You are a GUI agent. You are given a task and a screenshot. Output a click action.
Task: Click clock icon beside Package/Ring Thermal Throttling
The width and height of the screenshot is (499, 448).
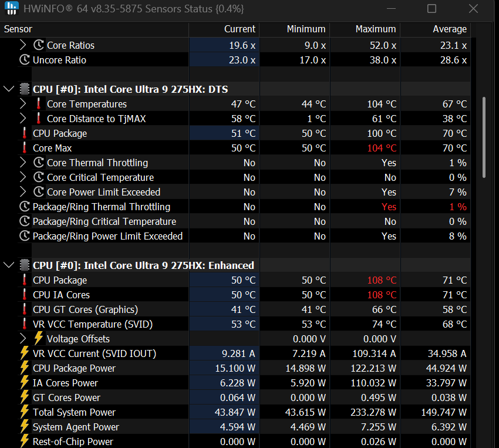(25, 207)
